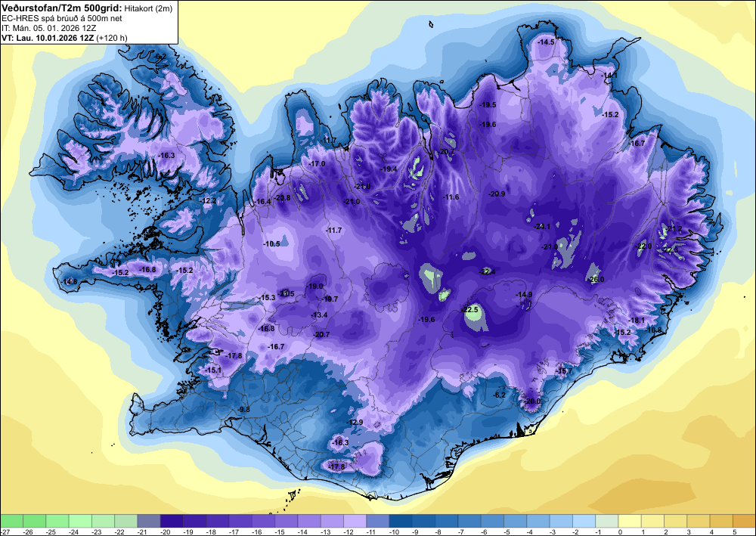Click the -19.4 temperature value
The height and width of the screenshot is (536, 756).
point(389,169)
